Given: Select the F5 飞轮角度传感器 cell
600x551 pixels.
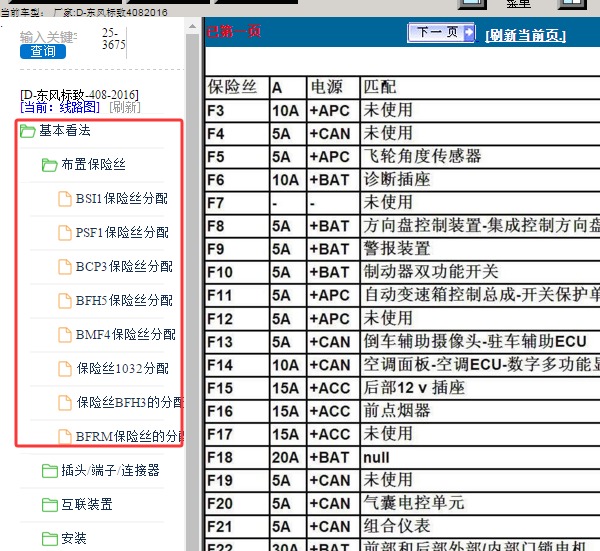Looking at the screenshot, I should (x=480, y=157).
